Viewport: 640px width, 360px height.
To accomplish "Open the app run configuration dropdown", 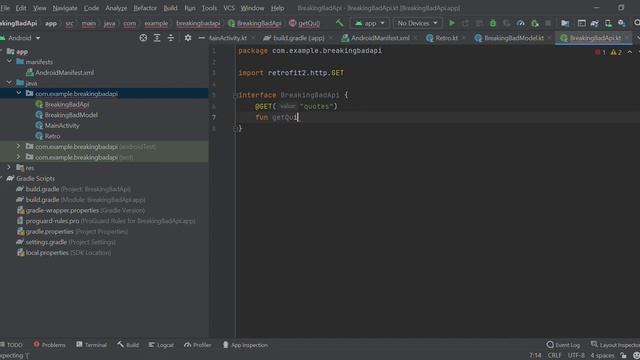I will [370, 23].
